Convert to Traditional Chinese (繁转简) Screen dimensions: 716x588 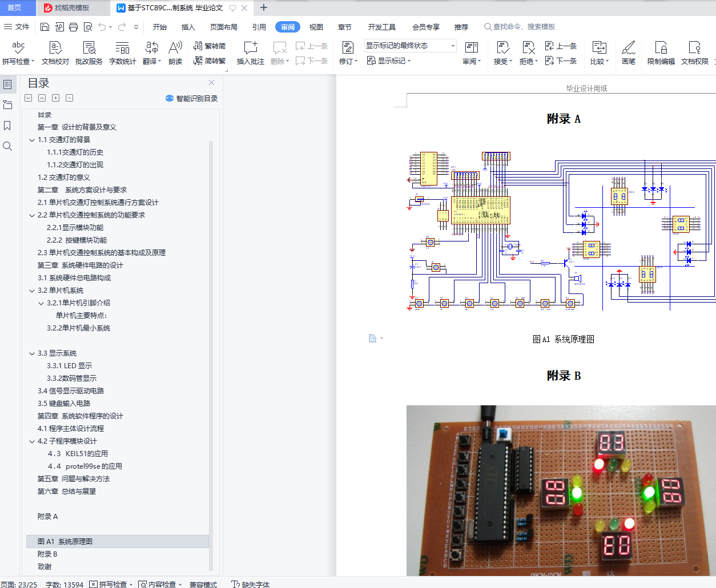click(x=210, y=46)
